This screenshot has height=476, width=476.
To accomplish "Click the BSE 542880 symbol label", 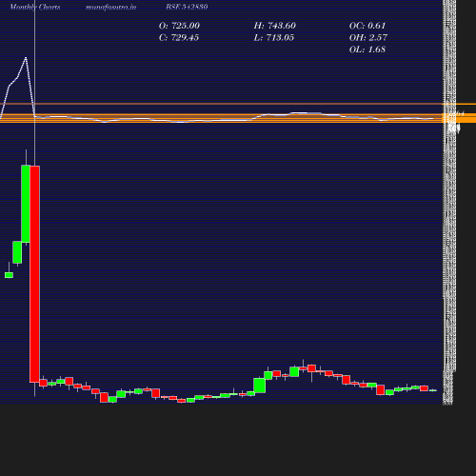I will click(x=187, y=7).
